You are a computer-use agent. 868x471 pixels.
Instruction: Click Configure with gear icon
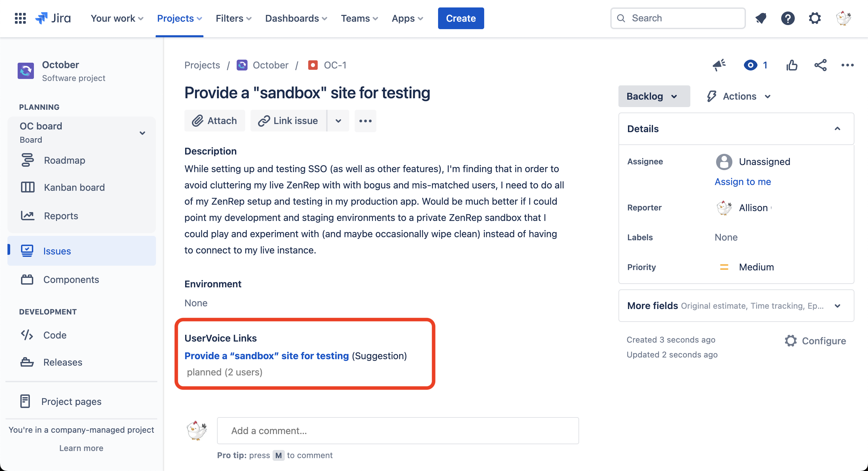pyautogui.click(x=815, y=341)
